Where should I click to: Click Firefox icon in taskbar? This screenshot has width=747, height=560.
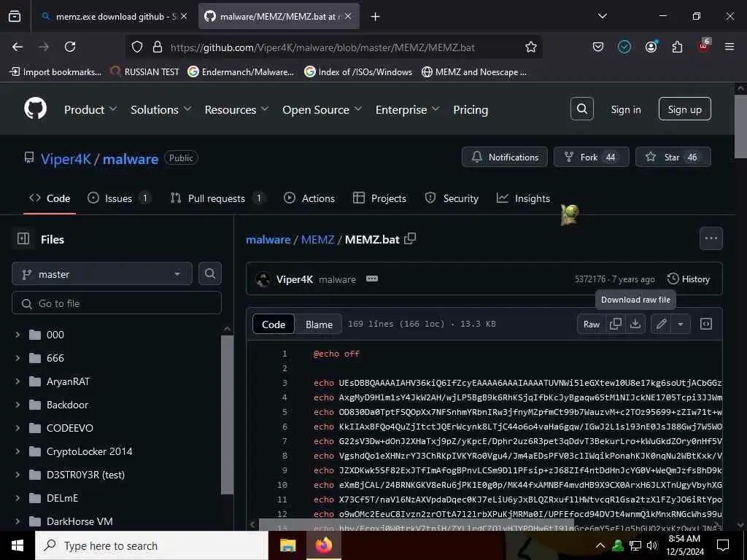point(323,545)
